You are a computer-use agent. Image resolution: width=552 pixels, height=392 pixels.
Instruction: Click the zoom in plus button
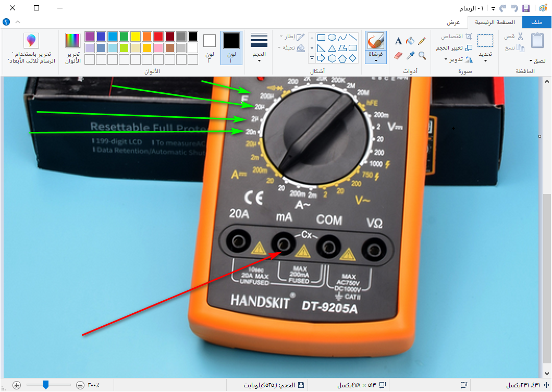point(17,385)
